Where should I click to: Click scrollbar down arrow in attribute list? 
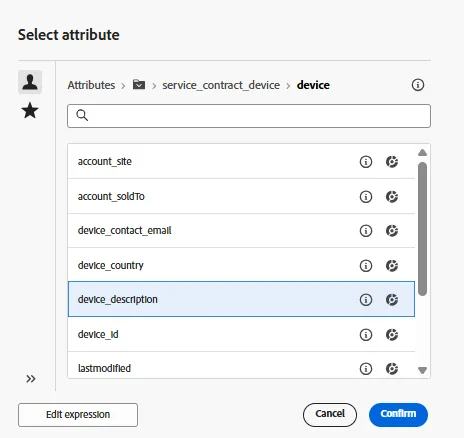click(x=422, y=370)
